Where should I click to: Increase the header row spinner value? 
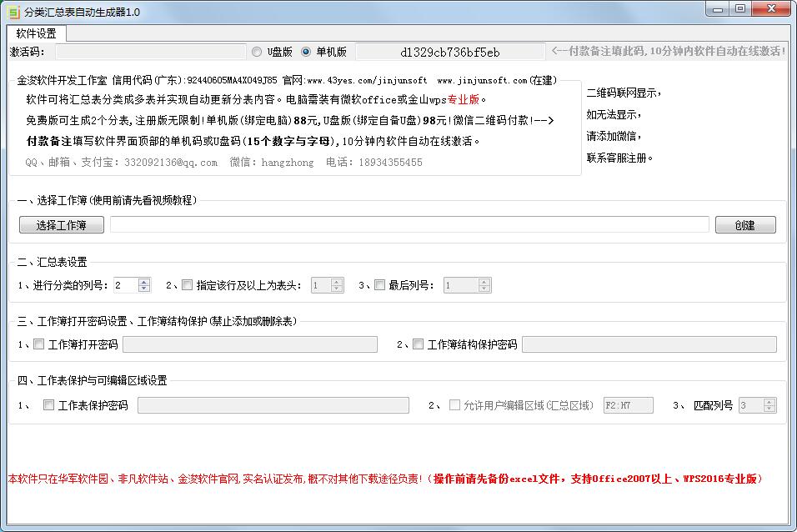tap(337, 282)
